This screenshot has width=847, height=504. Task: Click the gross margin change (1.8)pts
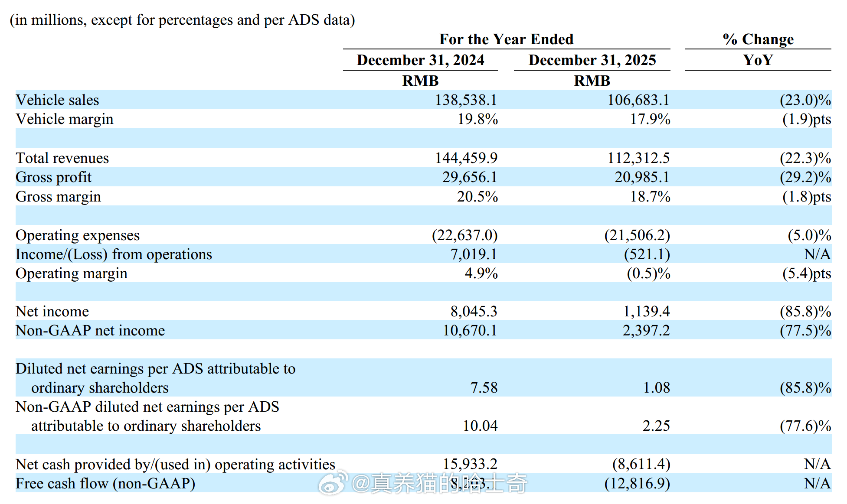point(806,197)
